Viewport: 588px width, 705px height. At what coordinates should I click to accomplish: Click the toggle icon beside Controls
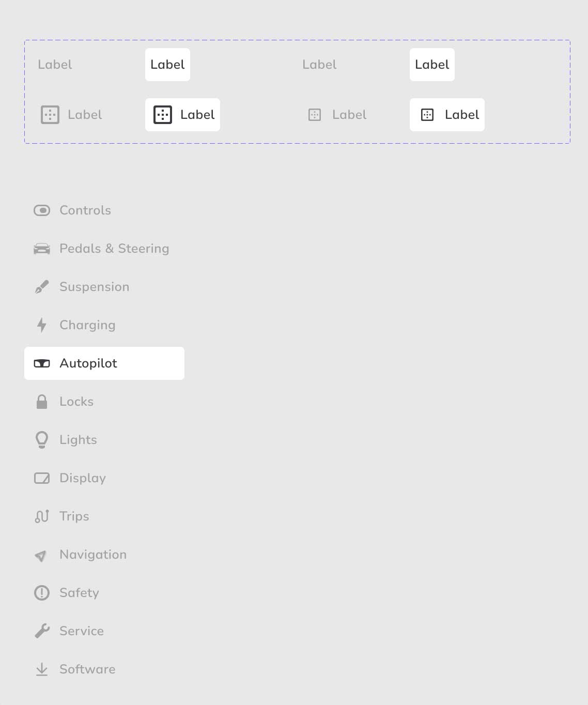click(42, 210)
